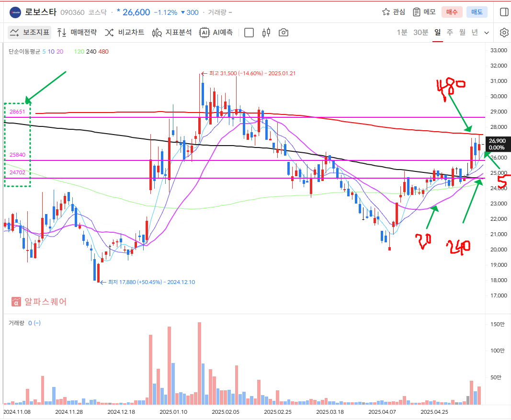
Task: Capture chart with camera icon
Action: [x=284, y=33]
